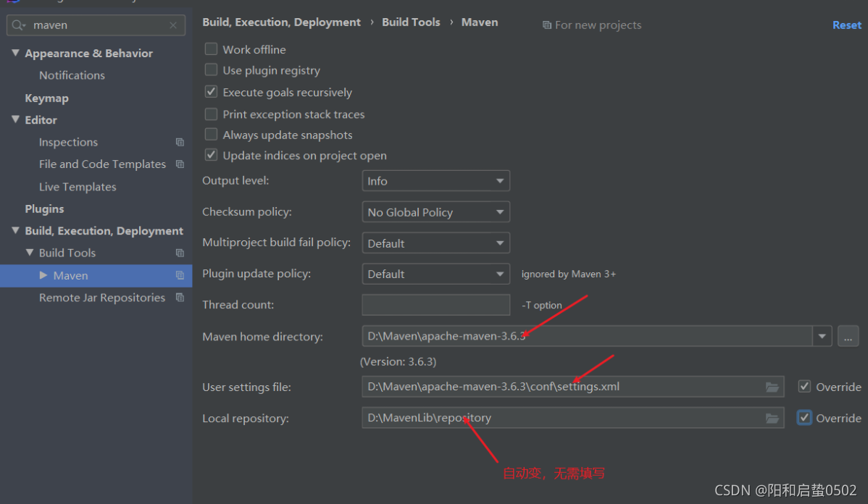Open the Checksum policy dropdown

click(x=435, y=212)
